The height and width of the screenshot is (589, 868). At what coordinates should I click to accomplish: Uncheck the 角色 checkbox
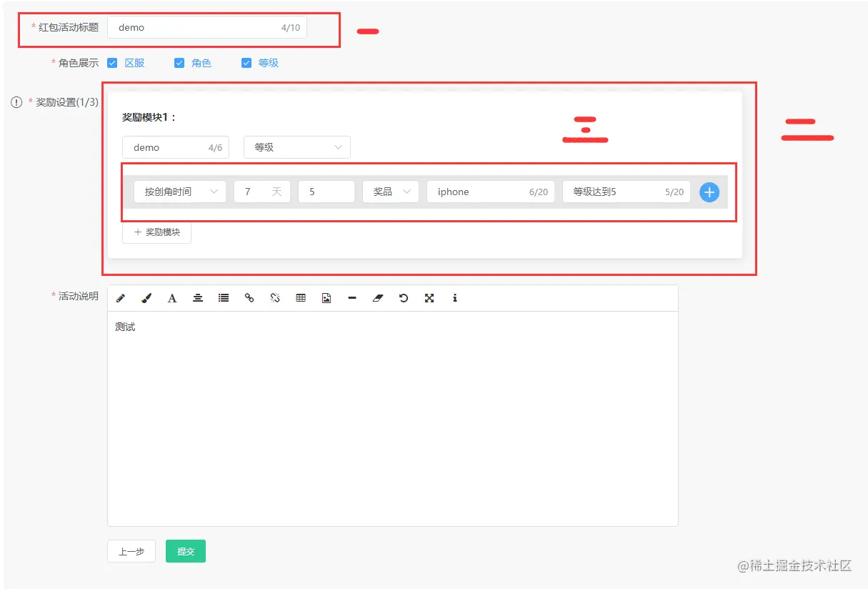coord(179,63)
